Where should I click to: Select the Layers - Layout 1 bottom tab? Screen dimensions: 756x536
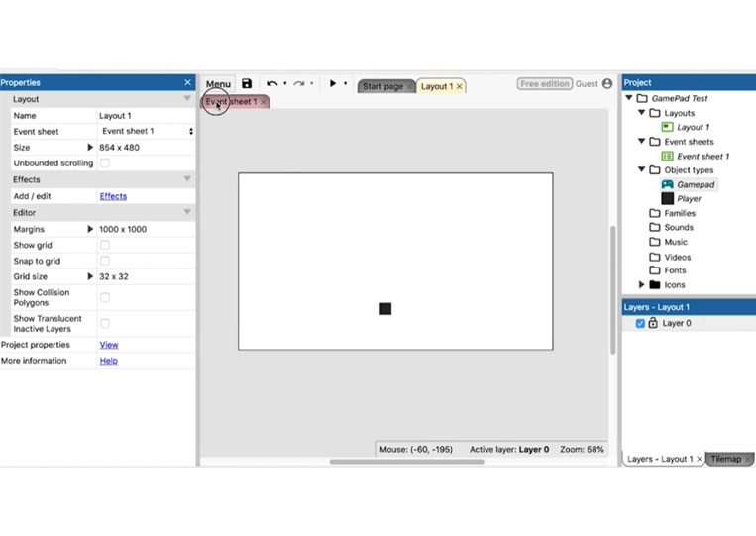(x=660, y=459)
